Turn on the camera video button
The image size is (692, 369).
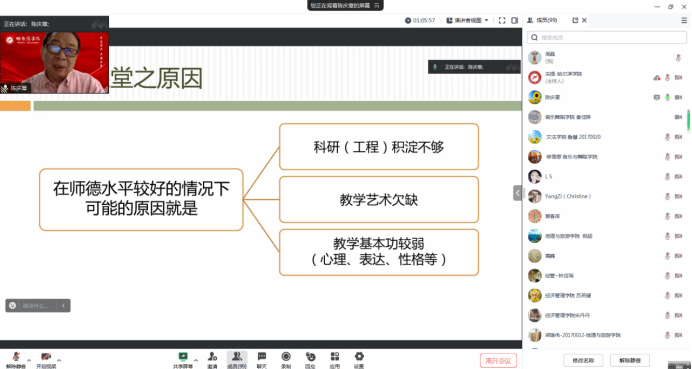coord(46,359)
